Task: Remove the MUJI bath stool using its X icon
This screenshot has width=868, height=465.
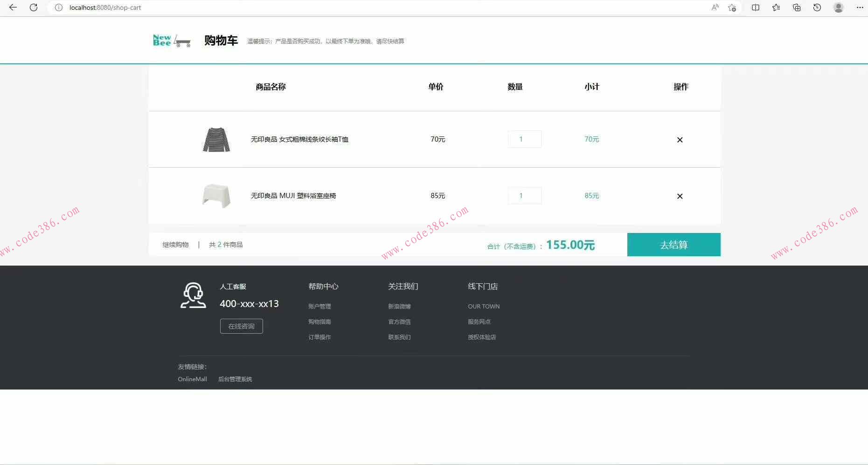Action: coord(680,196)
